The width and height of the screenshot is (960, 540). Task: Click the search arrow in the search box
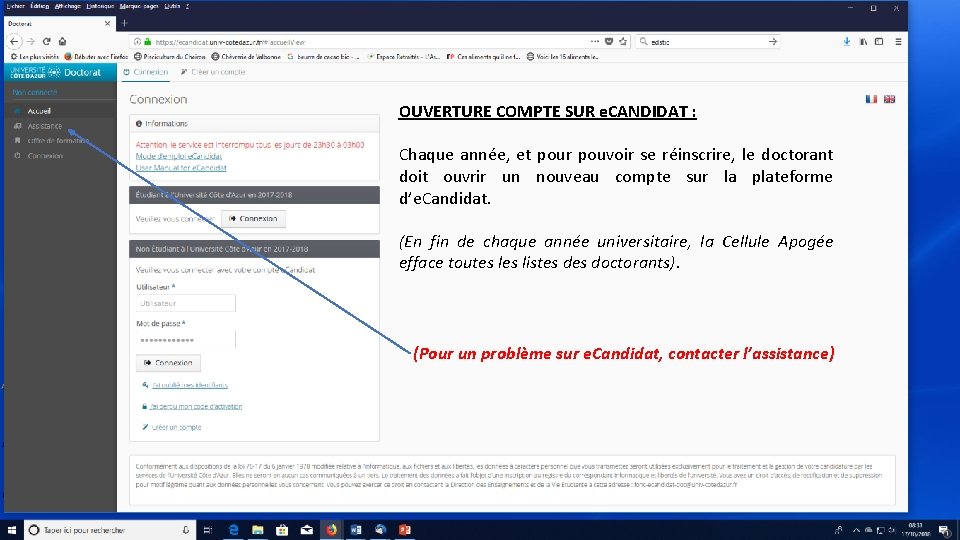pyautogui.click(x=773, y=42)
